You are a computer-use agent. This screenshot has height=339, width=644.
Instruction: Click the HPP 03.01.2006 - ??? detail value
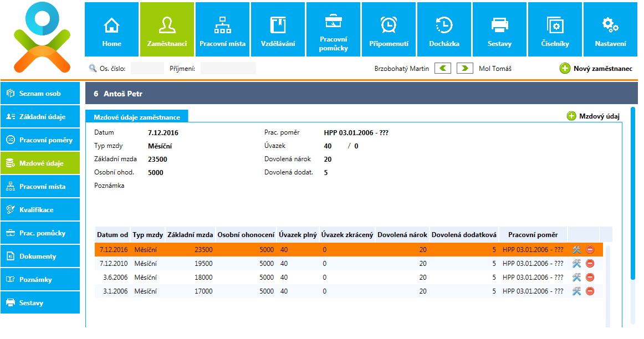[x=356, y=132]
